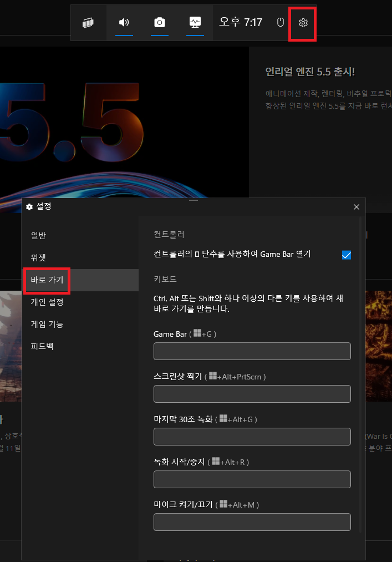Select the 바로 가기 settings tab
The width and height of the screenshot is (392, 562).
coord(80,280)
